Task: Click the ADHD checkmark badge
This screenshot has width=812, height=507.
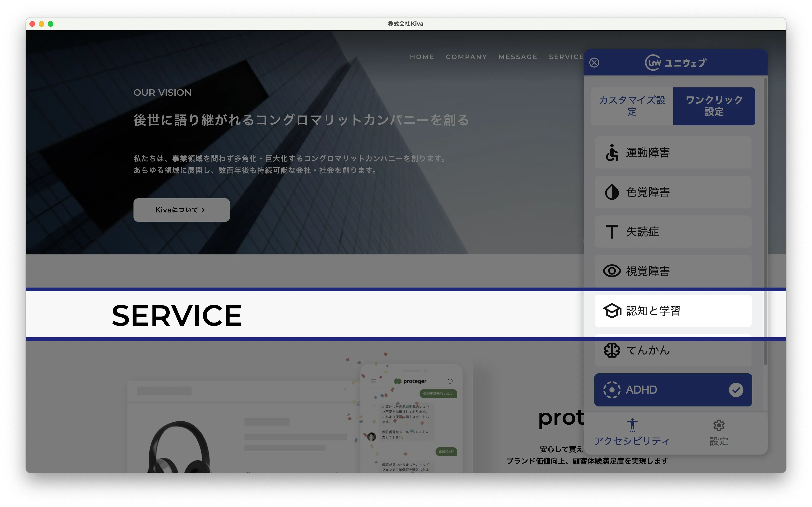Action: [x=736, y=390]
